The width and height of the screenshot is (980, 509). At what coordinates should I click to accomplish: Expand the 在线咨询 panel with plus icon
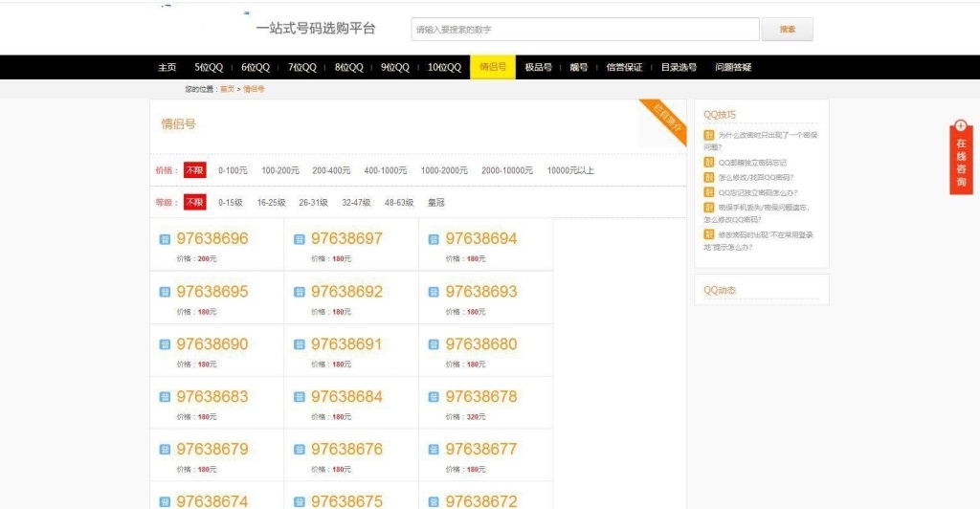961,126
